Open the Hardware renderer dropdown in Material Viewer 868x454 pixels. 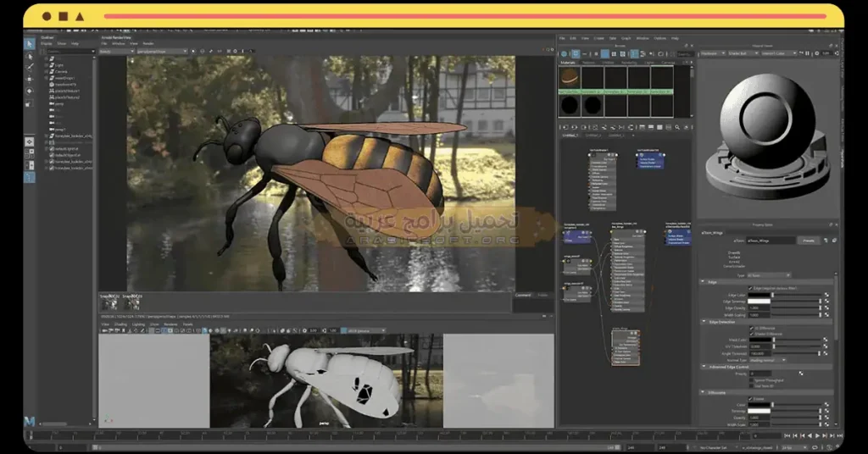tap(713, 53)
